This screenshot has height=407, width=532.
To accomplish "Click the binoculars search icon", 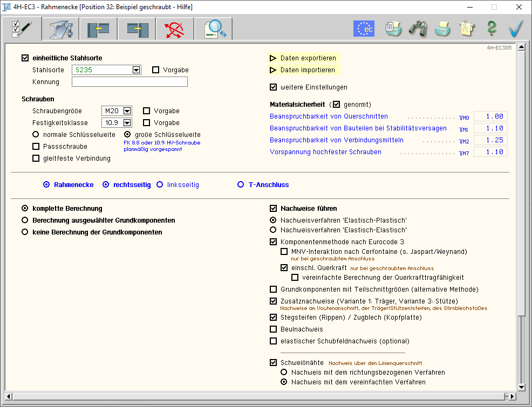I will point(418,29).
